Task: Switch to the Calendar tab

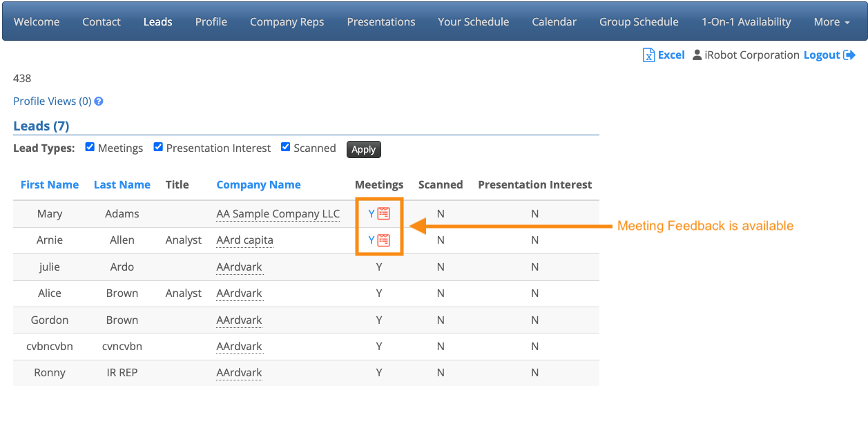Action: 554,22
